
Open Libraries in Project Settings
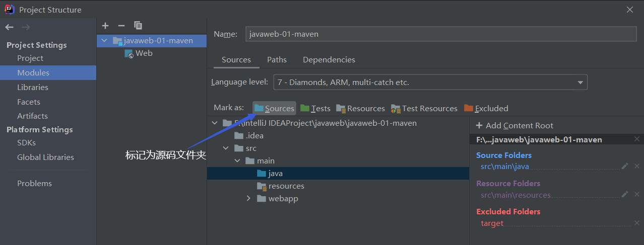(33, 87)
